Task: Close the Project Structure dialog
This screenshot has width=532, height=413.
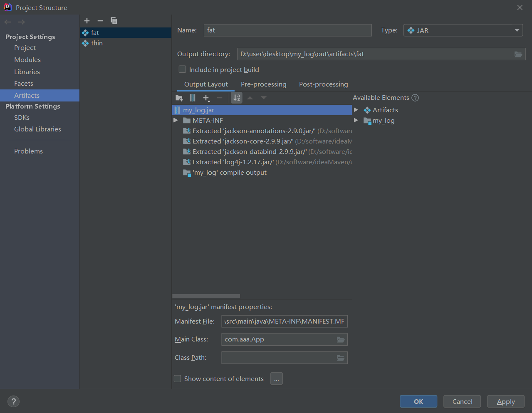Action: (520, 7)
